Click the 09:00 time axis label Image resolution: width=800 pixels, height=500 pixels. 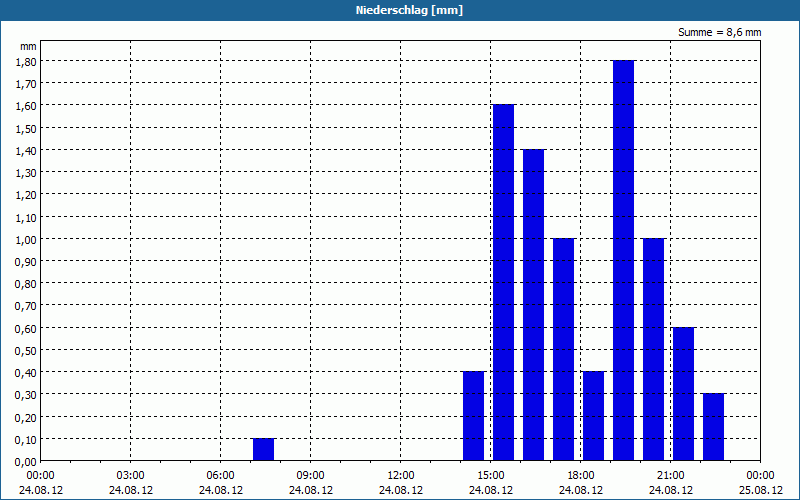click(310, 476)
